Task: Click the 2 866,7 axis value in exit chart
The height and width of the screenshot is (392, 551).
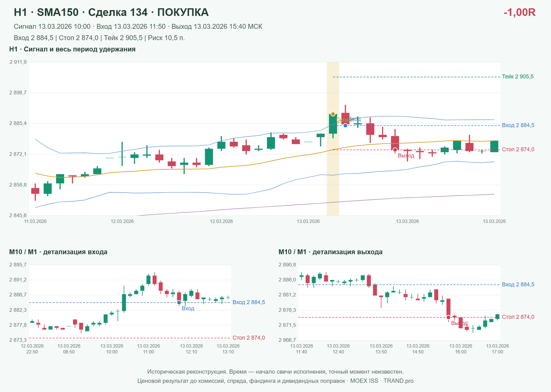Action: pyautogui.click(x=287, y=340)
